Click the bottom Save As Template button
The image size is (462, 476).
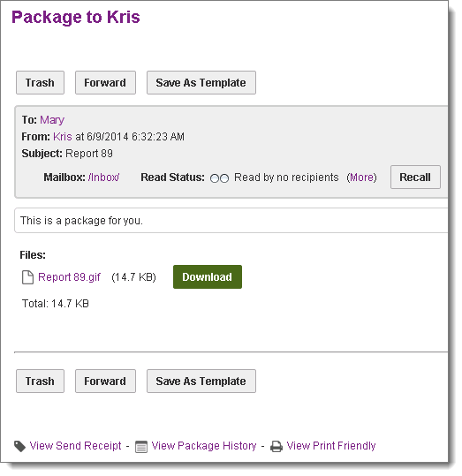tap(201, 381)
